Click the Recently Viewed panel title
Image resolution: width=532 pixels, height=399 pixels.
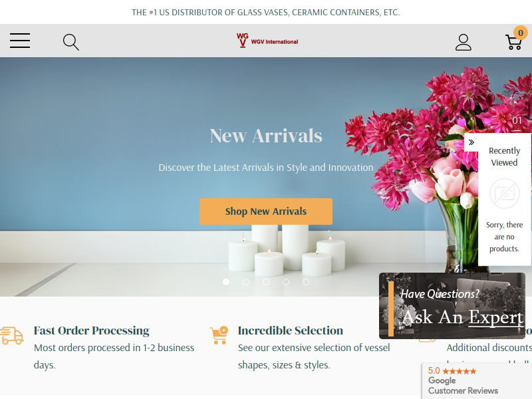point(505,156)
